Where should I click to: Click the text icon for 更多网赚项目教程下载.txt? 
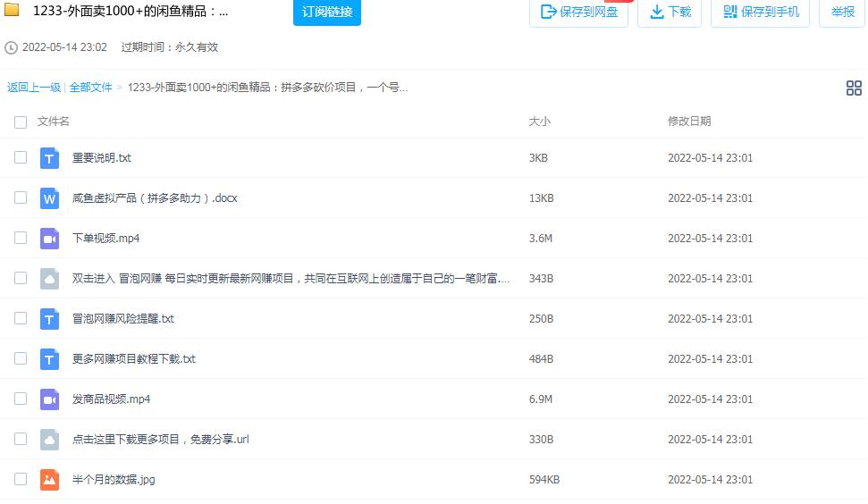pos(49,359)
